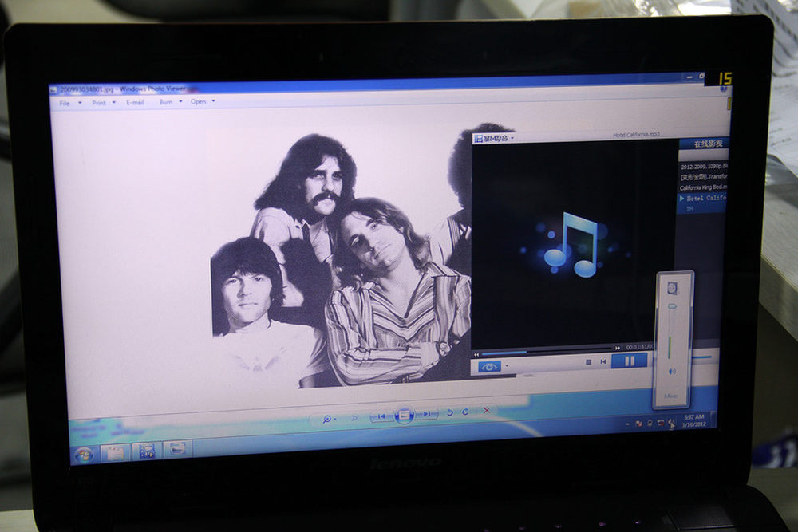
Task: Select the playing Hotel California playlist item
Action: tap(703, 202)
